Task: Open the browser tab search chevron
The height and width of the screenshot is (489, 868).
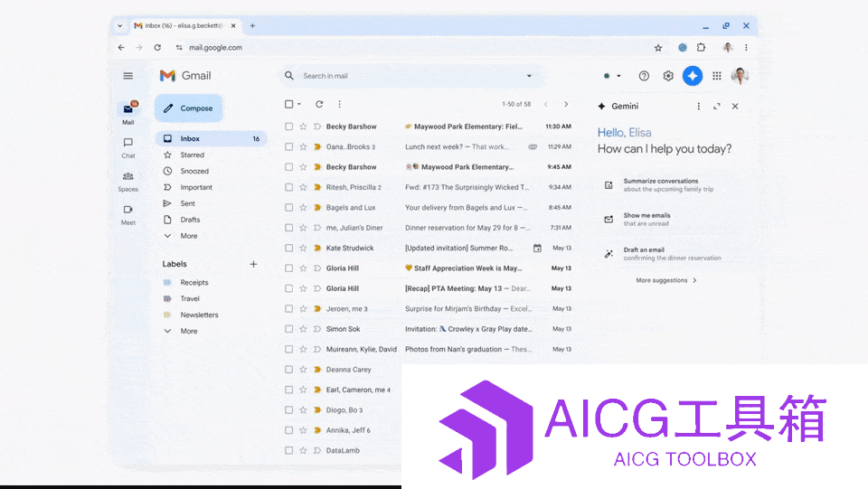Action: 119,25
